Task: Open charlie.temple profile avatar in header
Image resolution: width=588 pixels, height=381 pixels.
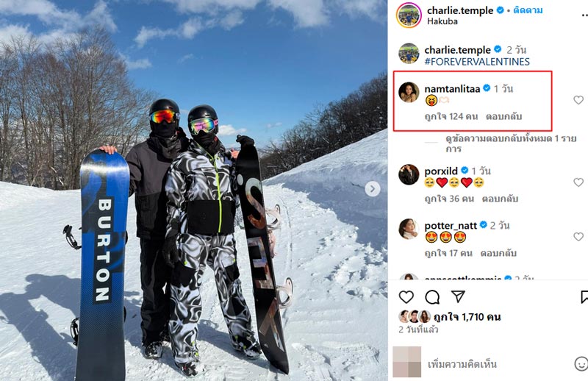Action: tap(409, 15)
